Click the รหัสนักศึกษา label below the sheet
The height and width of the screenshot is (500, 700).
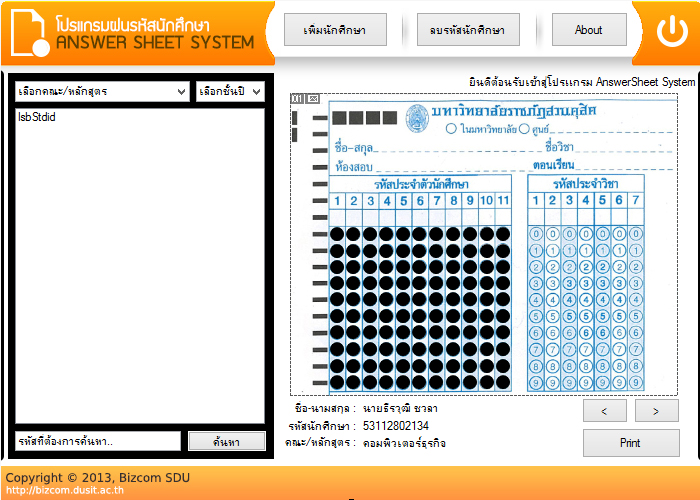(x=322, y=426)
